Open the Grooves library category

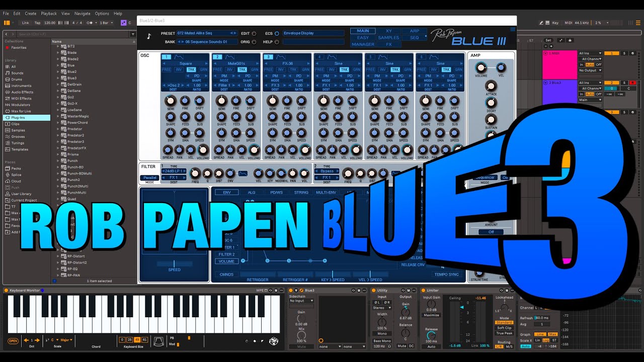tap(18, 136)
